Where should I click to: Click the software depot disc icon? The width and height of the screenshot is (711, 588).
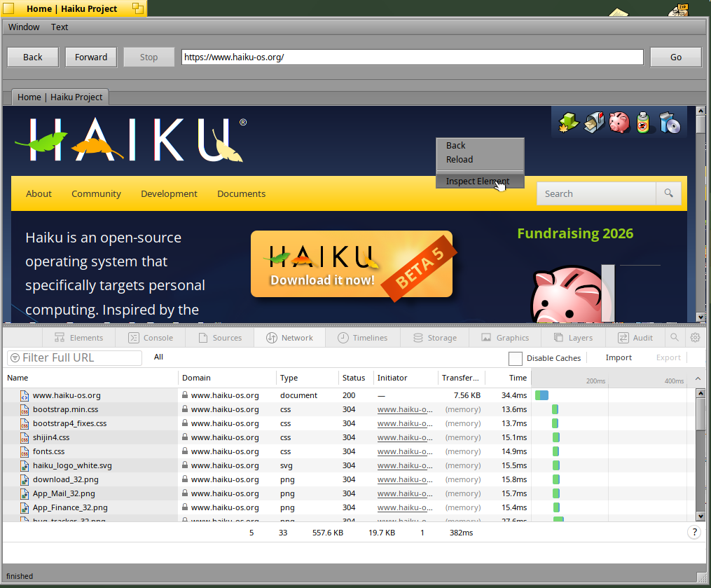coord(670,123)
